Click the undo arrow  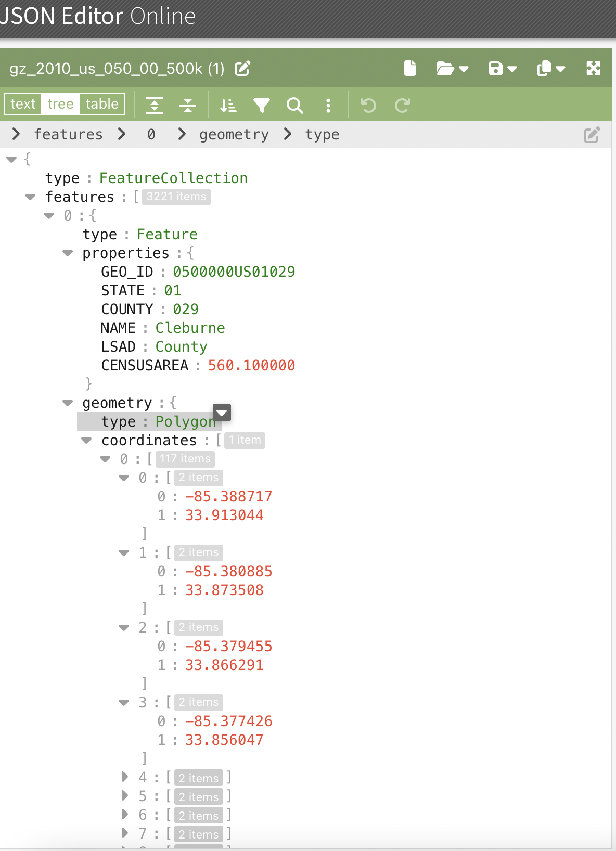coord(368,106)
